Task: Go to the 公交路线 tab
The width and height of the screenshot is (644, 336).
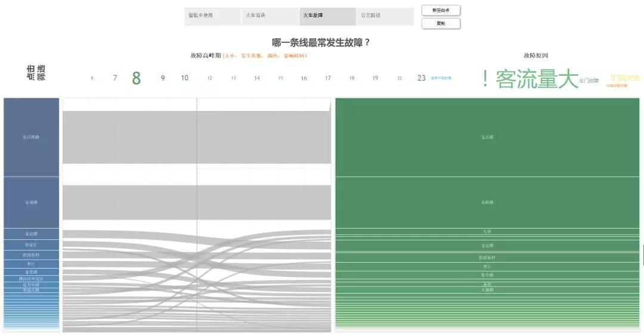Action: point(384,16)
